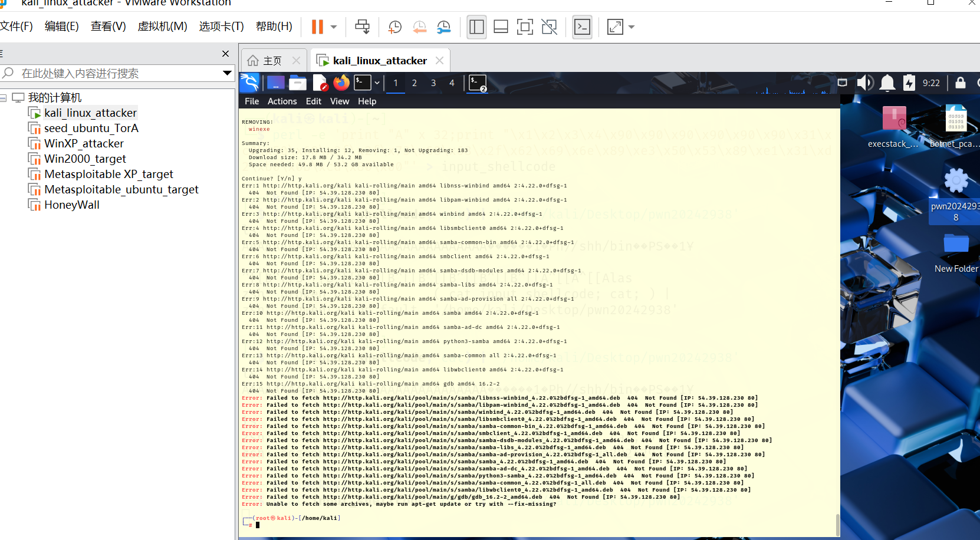
Task: Send Ctrl+Alt+Del to the virtual machine
Action: click(x=362, y=27)
